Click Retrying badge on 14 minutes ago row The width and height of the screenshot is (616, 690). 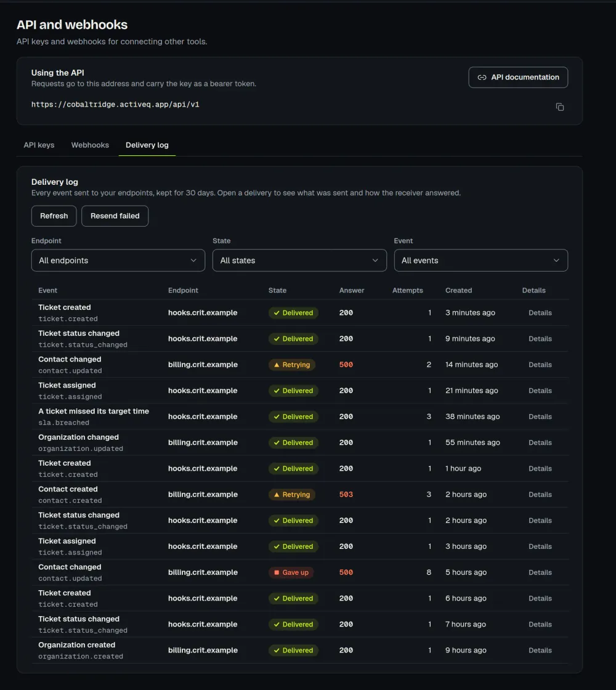pyautogui.click(x=292, y=365)
